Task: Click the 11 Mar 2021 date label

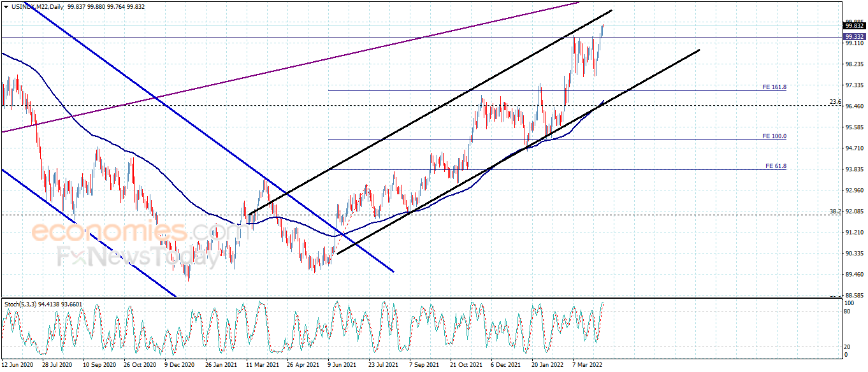Action: click(x=262, y=366)
